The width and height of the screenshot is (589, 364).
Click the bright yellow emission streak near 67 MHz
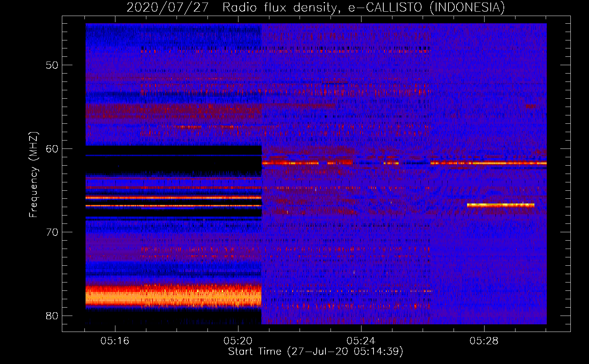click(x=501, y=205)
